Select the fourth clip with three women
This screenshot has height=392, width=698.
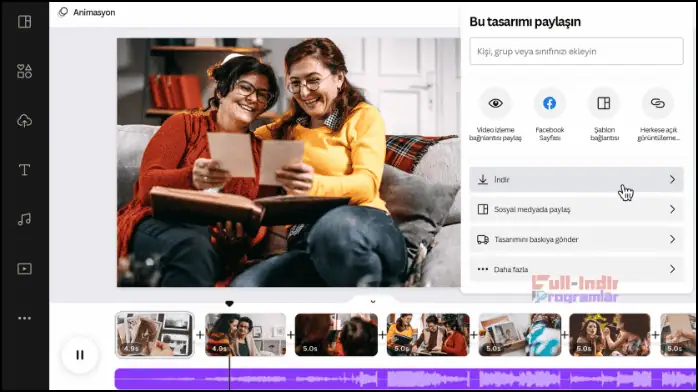428,335
